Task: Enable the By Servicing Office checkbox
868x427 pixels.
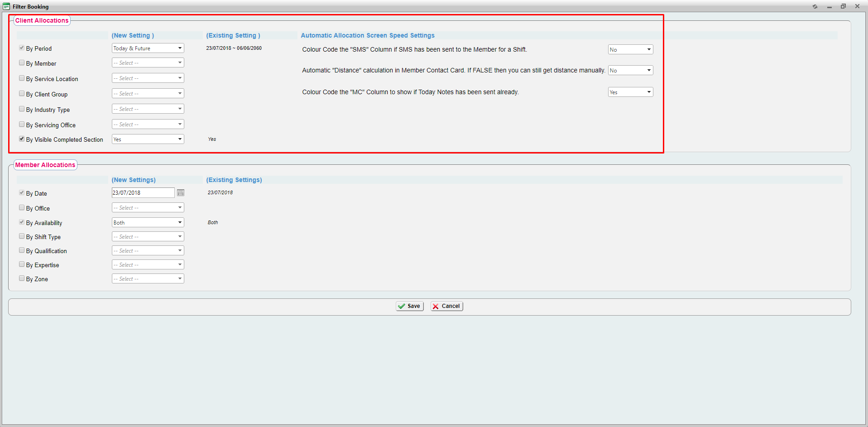Action: pos(22,125)
